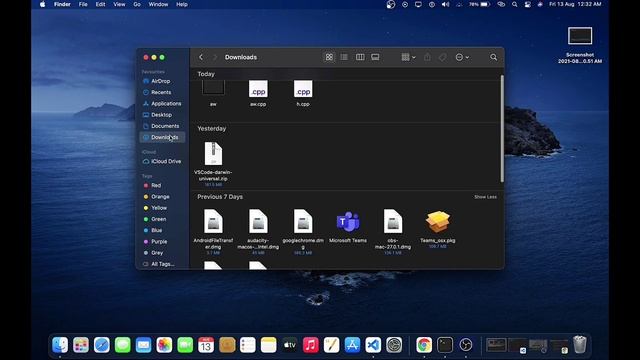Open Recents in the sidebar
Viewport: 640px width, 360px height.
tap(162, 92)
